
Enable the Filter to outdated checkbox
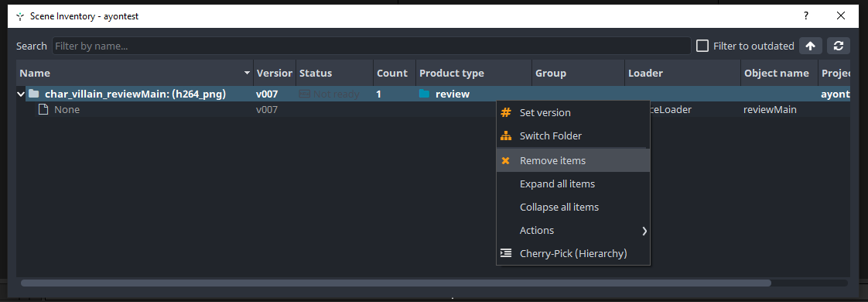[x=702, y=46]
